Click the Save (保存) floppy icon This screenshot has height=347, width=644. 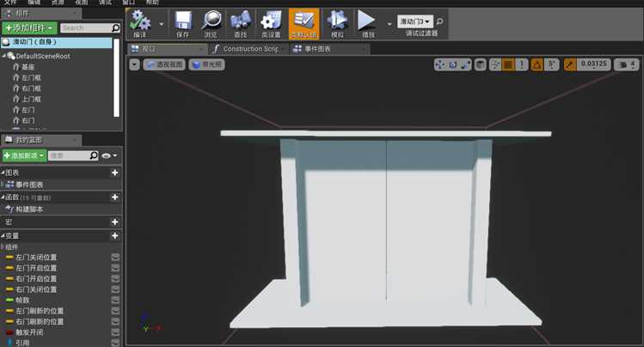click(x=183, y=23)
